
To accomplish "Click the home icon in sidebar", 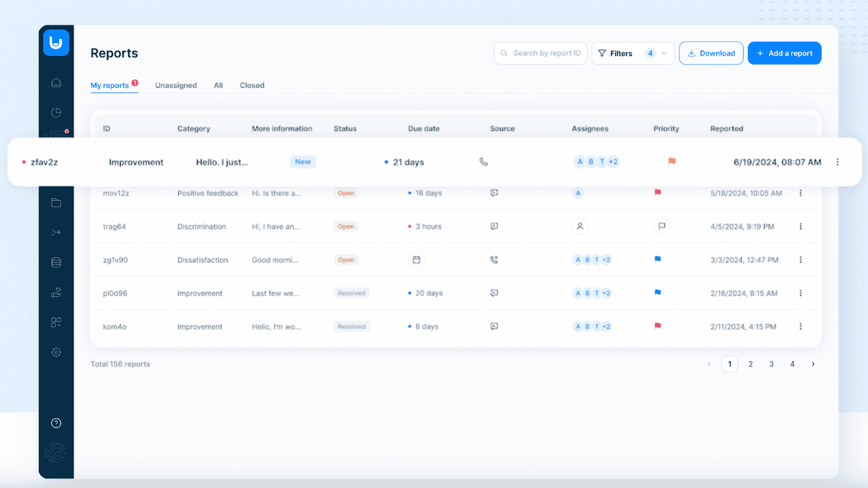I will coord(56,83).
